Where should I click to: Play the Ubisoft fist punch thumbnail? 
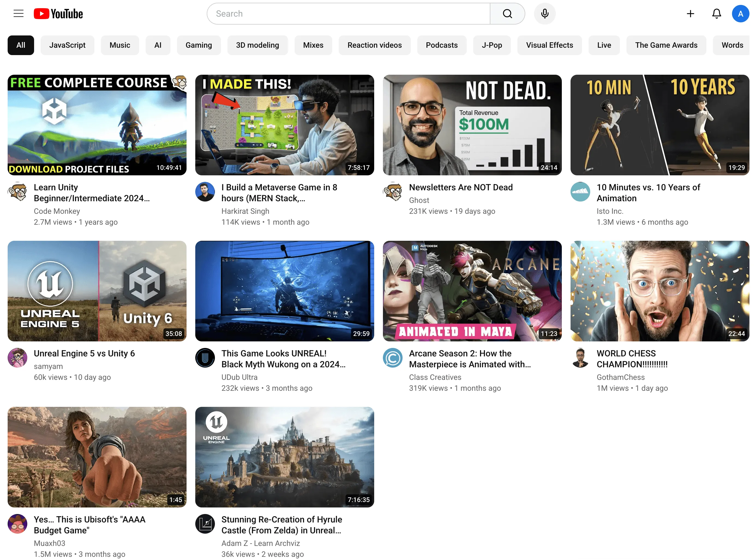(x=97, y=457)
